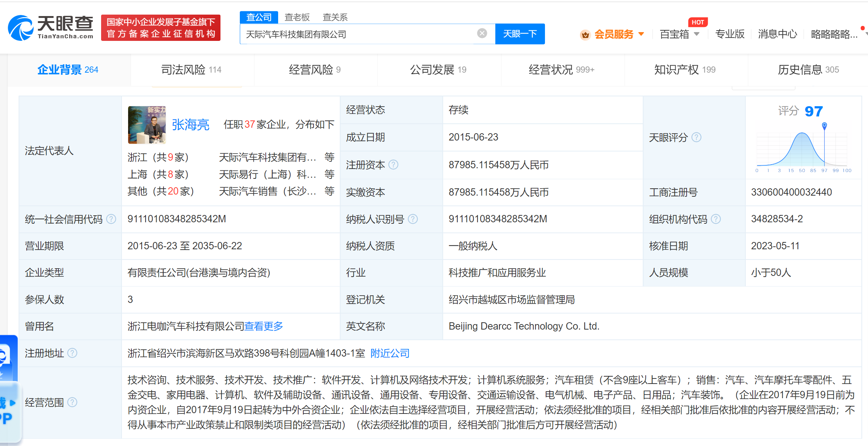Click the 37 company count
The width and height of the screenshot is (868, 446).
(x=250, y=124)
